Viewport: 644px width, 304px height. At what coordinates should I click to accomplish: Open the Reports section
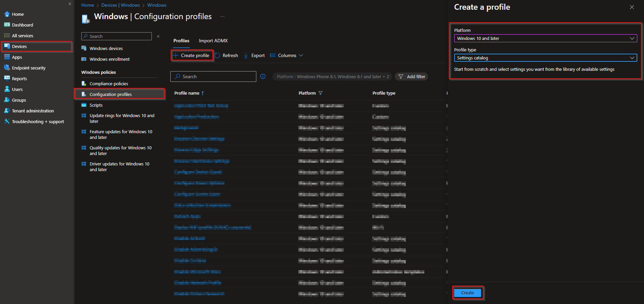point(19,78)
